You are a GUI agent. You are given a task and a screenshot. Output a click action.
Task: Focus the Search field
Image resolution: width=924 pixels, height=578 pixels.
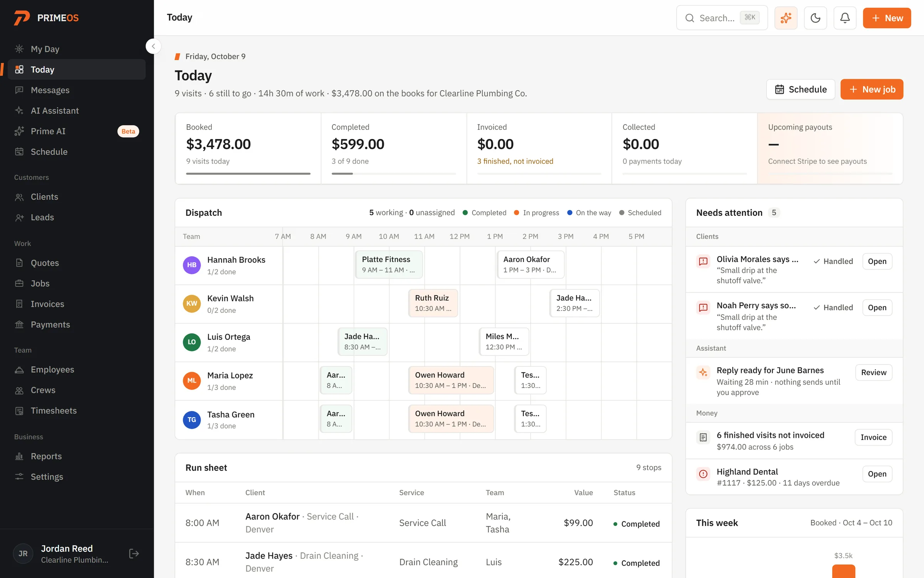(x=722, y=18)
